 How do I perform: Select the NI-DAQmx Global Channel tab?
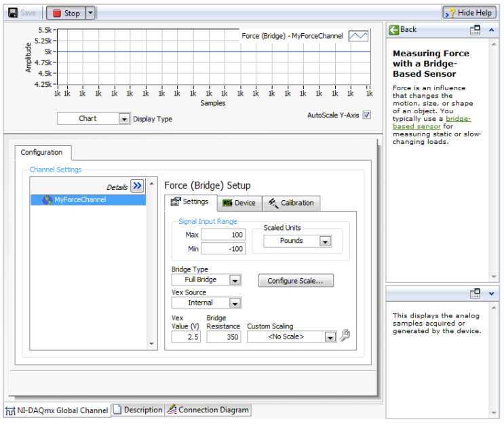(x=57, y=411)
